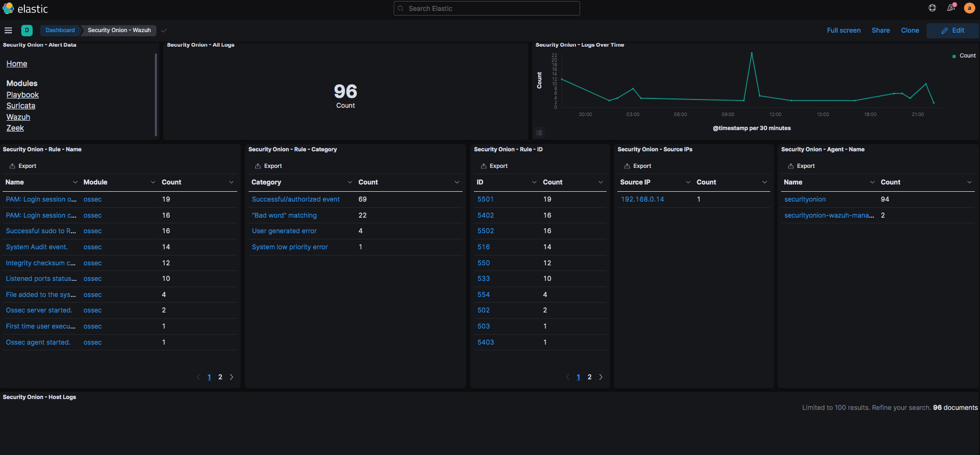Click Clone in the top bar

[x=910, y=30]
